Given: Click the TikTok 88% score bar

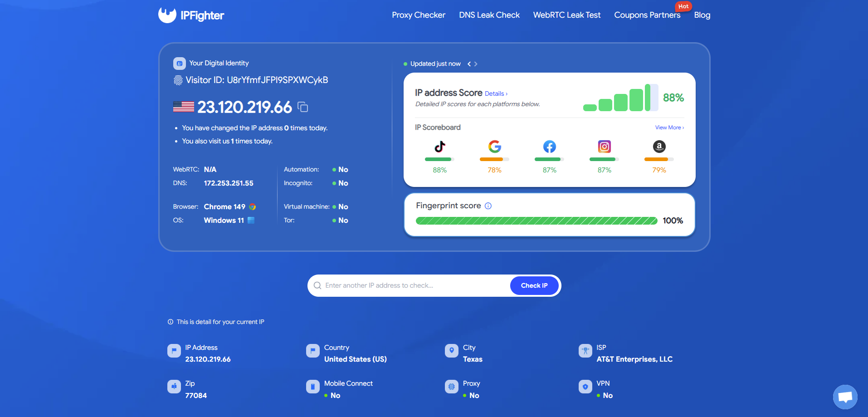Looking at the screenshot, I should point(439,159).
